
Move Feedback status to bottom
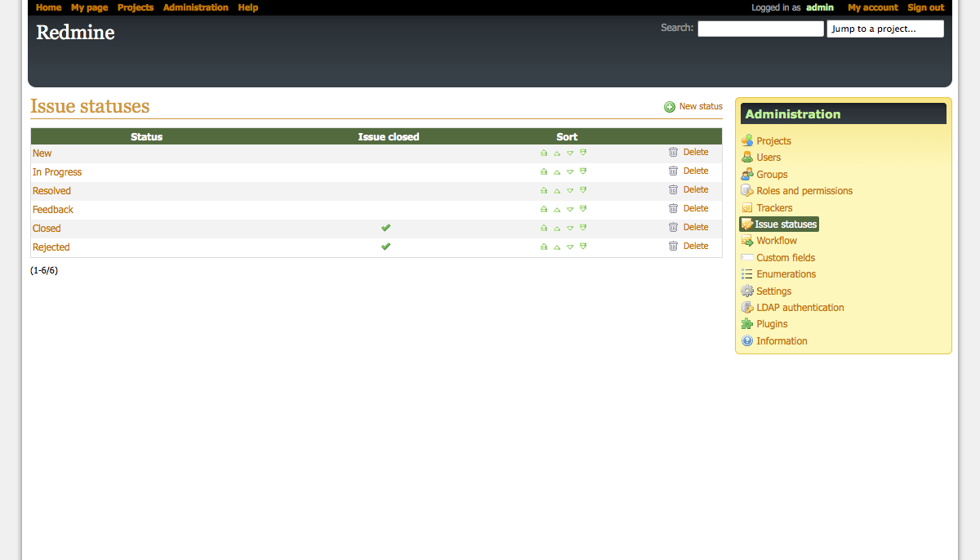coord(583,209)
